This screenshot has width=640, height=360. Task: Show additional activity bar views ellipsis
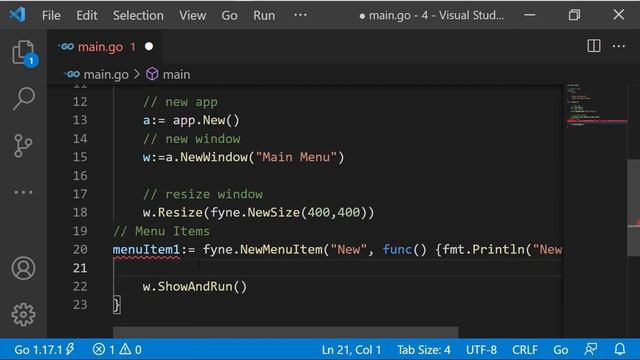(23, 192)
